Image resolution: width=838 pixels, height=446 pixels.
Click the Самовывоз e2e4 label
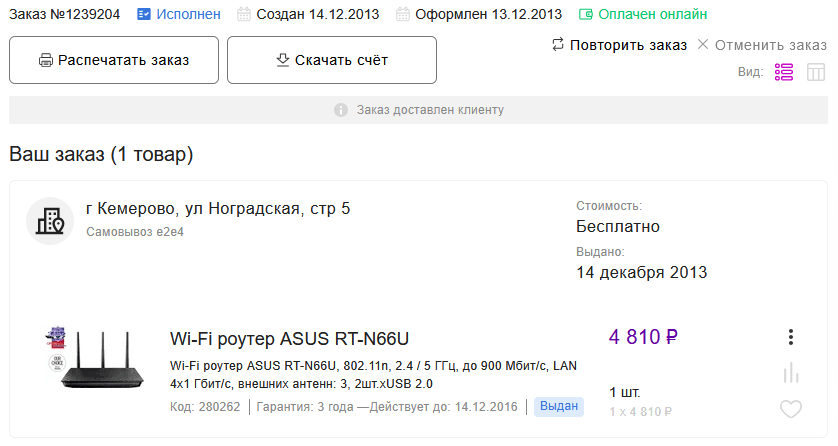[135, 232]
